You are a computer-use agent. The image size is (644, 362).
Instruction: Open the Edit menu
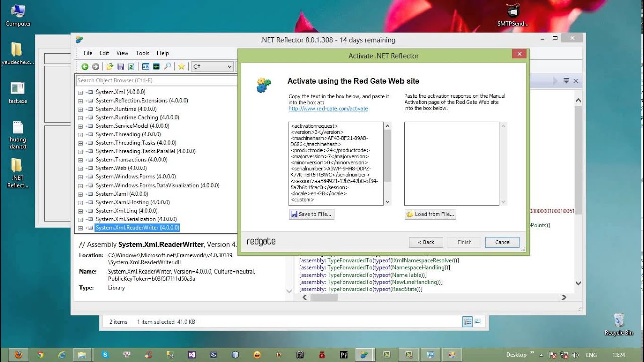click(104, 53)
